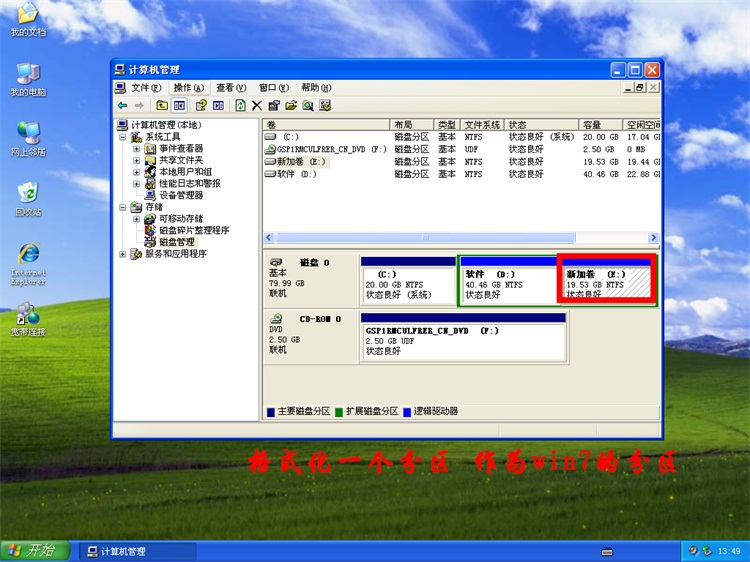Open the 窗口(W) menu
This screenshot has height=562, width=750.
tap(274, 88)
